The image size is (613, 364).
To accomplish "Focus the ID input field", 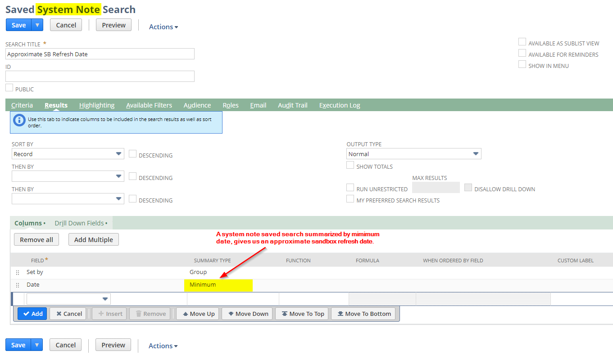I will (x=100, y=76).
